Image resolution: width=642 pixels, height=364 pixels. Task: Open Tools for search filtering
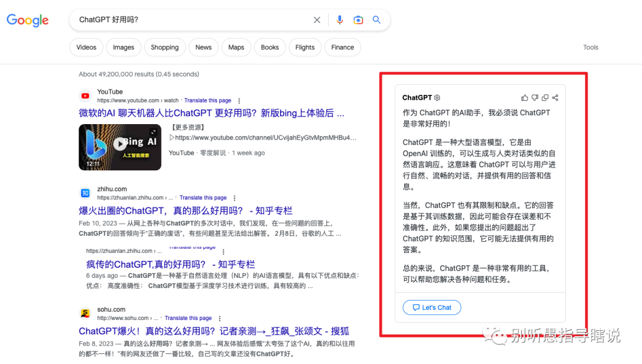[590, 48]
